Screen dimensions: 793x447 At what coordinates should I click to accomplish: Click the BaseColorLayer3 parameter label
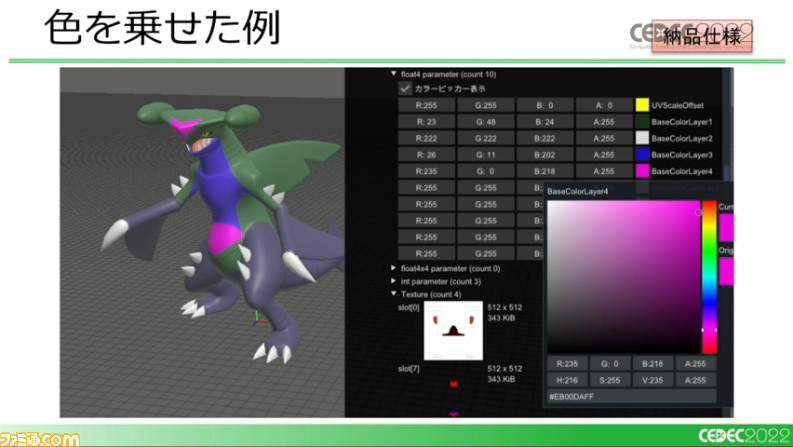(x=681, y=155)
